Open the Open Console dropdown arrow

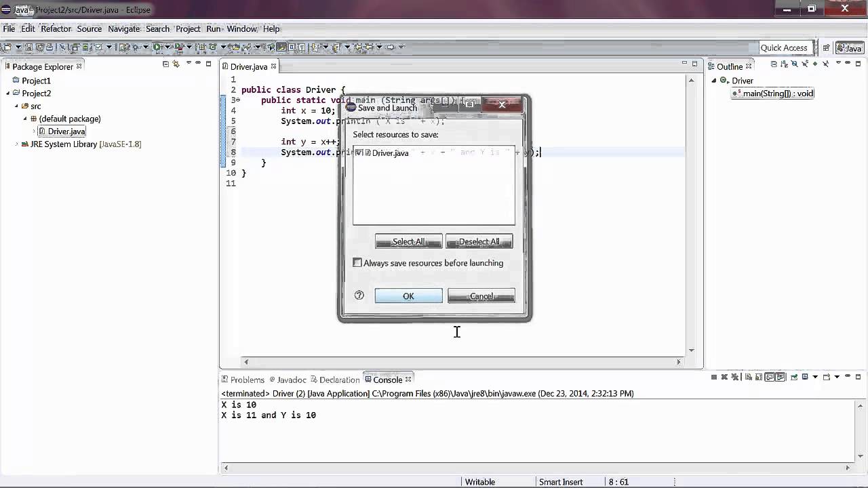(837, 377)
